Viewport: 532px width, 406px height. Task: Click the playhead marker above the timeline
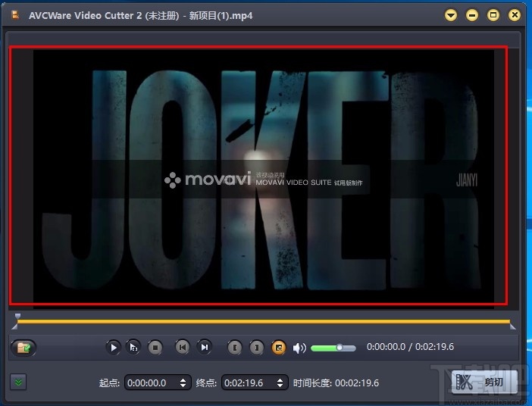tap(17, 316)
